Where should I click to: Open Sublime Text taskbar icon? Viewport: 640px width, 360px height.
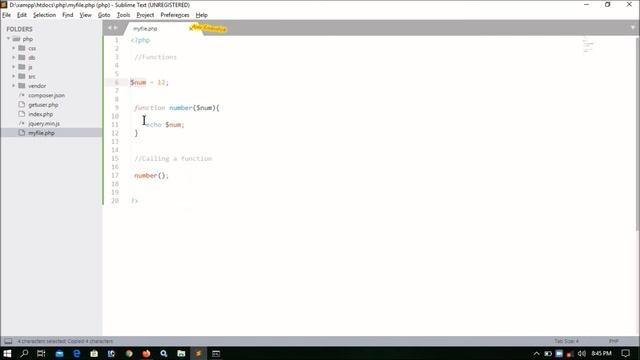click(x=198, y=353)
